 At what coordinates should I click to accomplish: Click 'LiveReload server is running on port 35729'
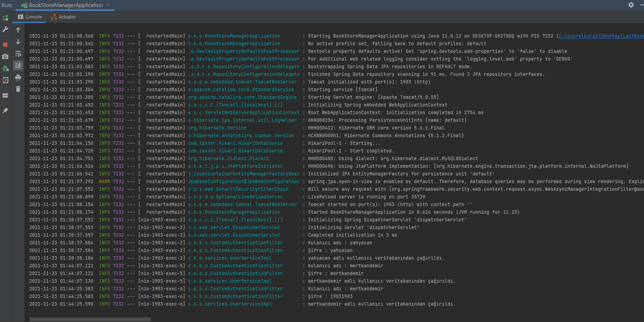366,197
